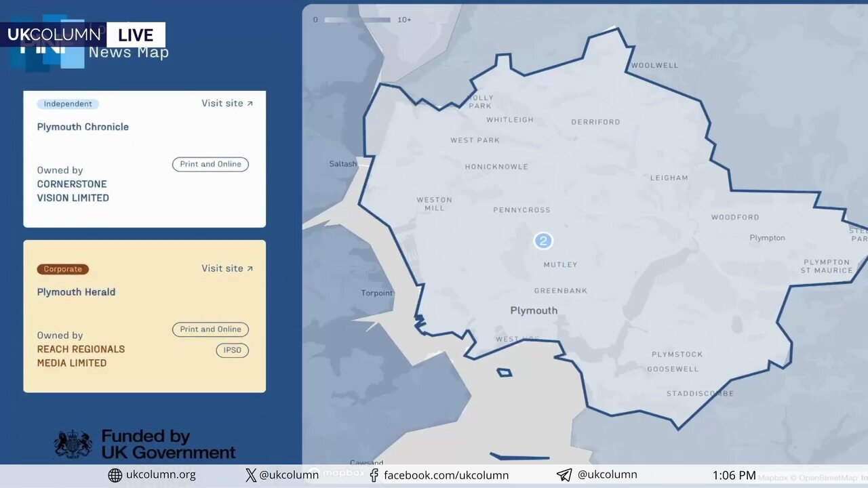Click the GREENBANK label on the map
Screen dimensions: 868x488
pos(561,291)
